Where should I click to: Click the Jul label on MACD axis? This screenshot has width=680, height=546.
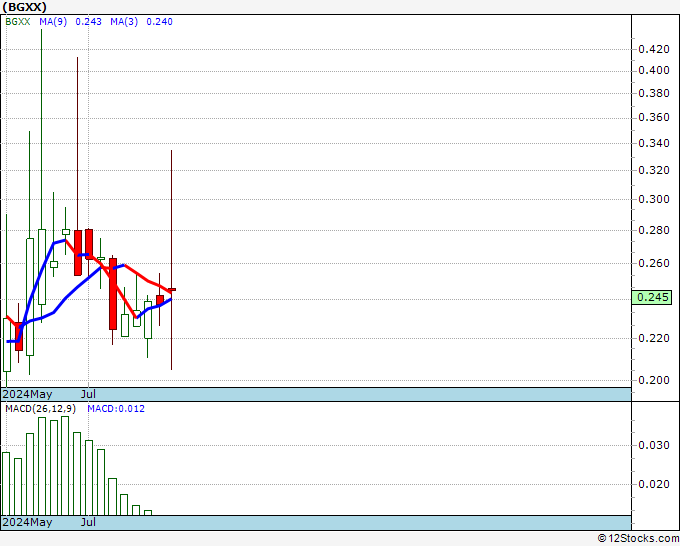88,522
